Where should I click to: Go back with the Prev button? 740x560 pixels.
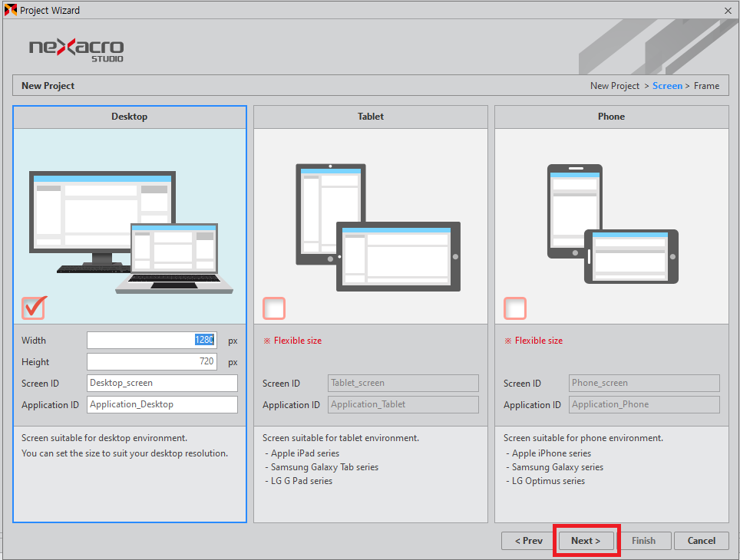tap(528, 541)
